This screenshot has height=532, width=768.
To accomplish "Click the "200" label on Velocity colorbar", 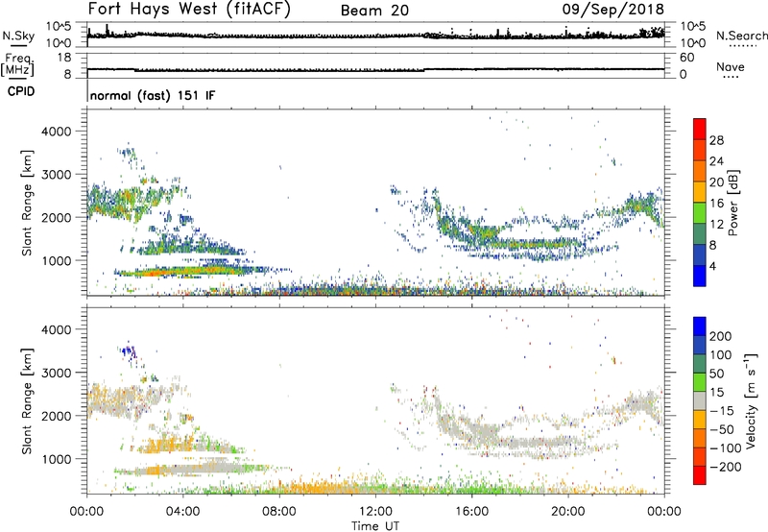I will tap(721, 336).
